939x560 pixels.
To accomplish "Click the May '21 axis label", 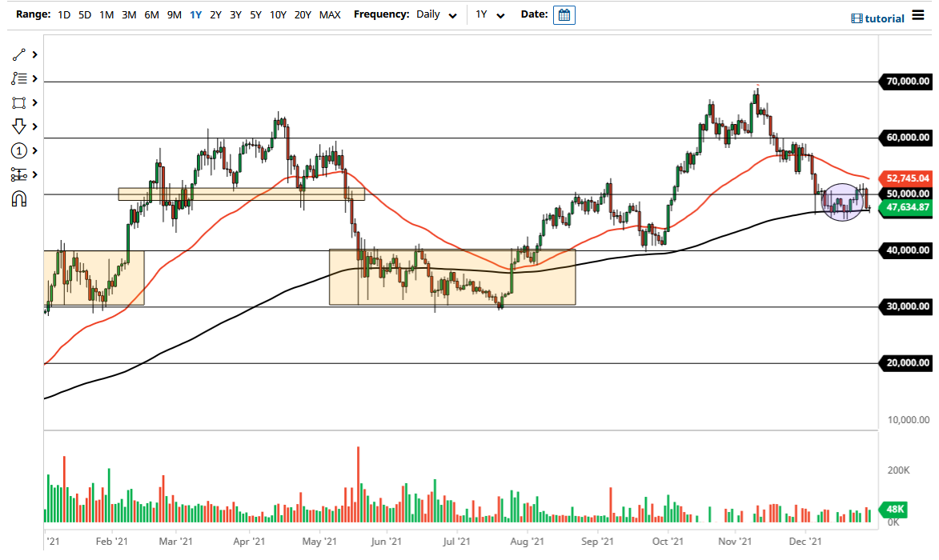I will coord(319,542).
